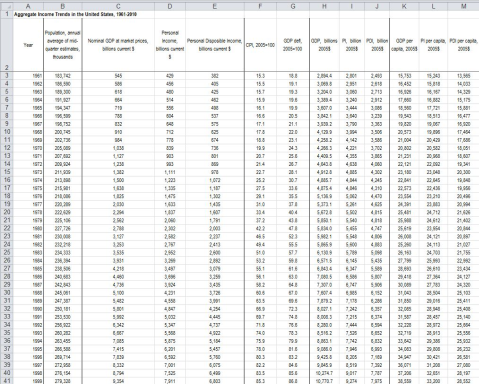
Task: Select the entire sheet via corner button
Action: (6, 7)
